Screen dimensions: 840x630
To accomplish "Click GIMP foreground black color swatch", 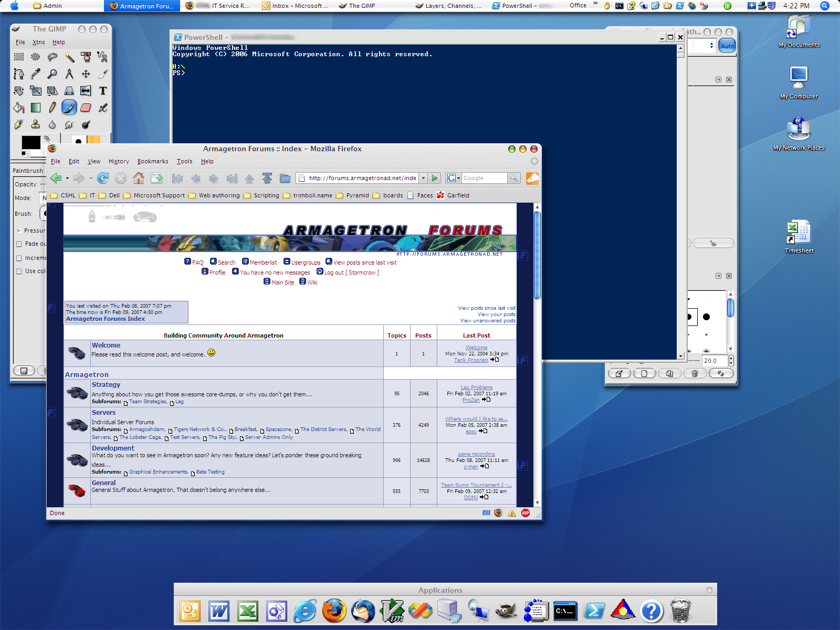I will click(x=31, y=142).
